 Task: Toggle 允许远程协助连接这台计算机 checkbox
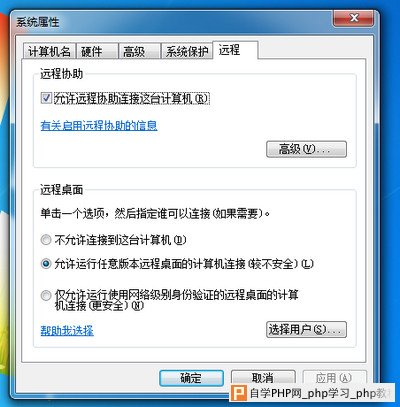pyautogui.click(x=46, y=98)
